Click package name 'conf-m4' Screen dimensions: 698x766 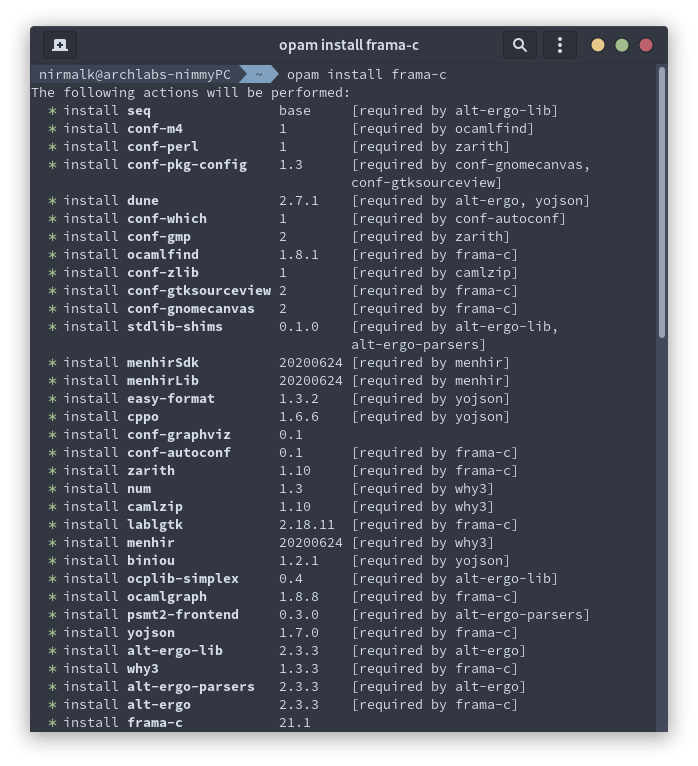pos(155,129)
